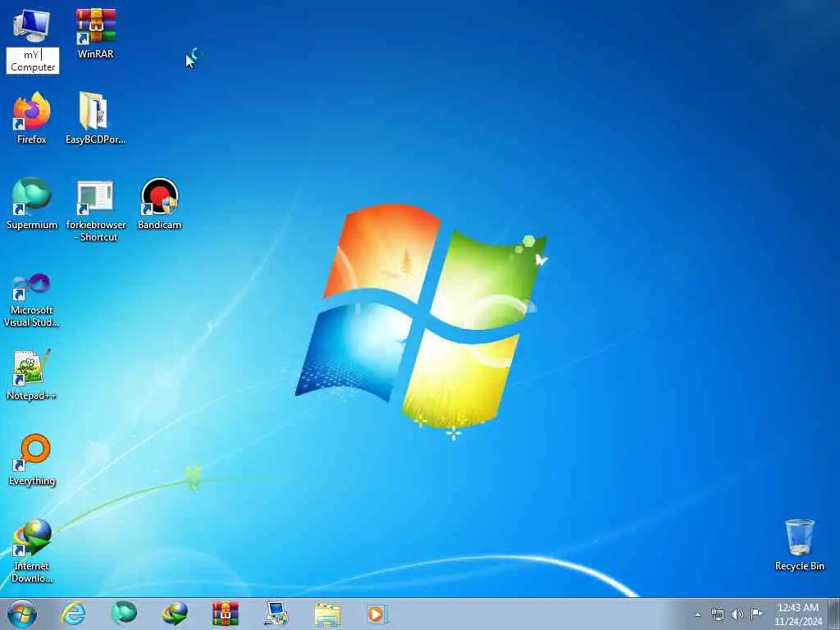
Task: Launch Internet Explorer from the taskbar
Action: (x=73, y=614)
